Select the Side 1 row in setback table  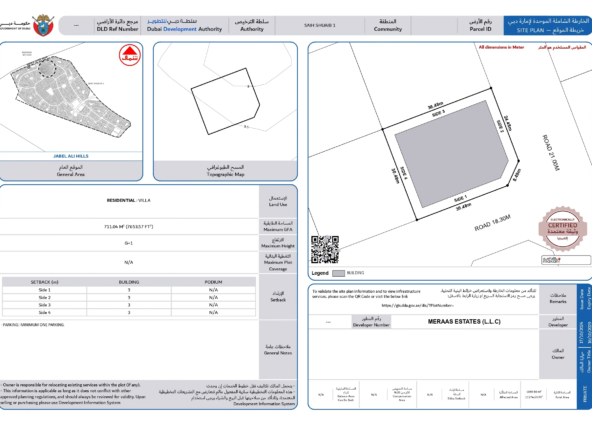point(129,290)
